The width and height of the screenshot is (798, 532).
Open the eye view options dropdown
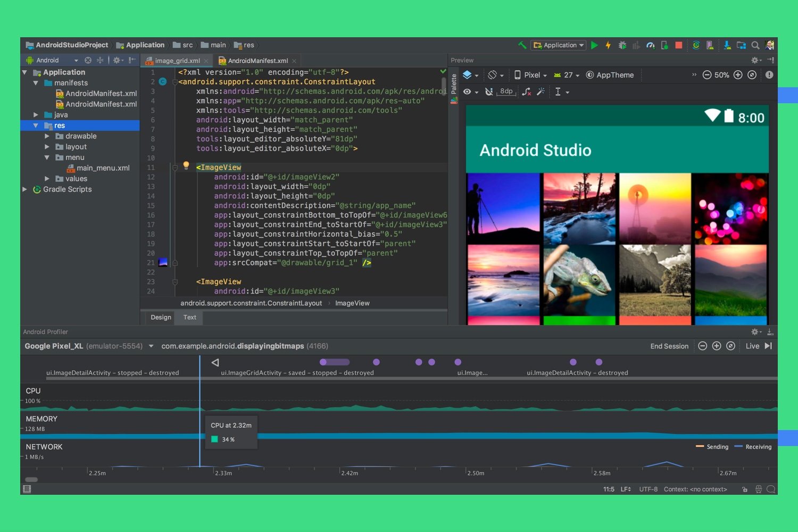tap(471, 92)
